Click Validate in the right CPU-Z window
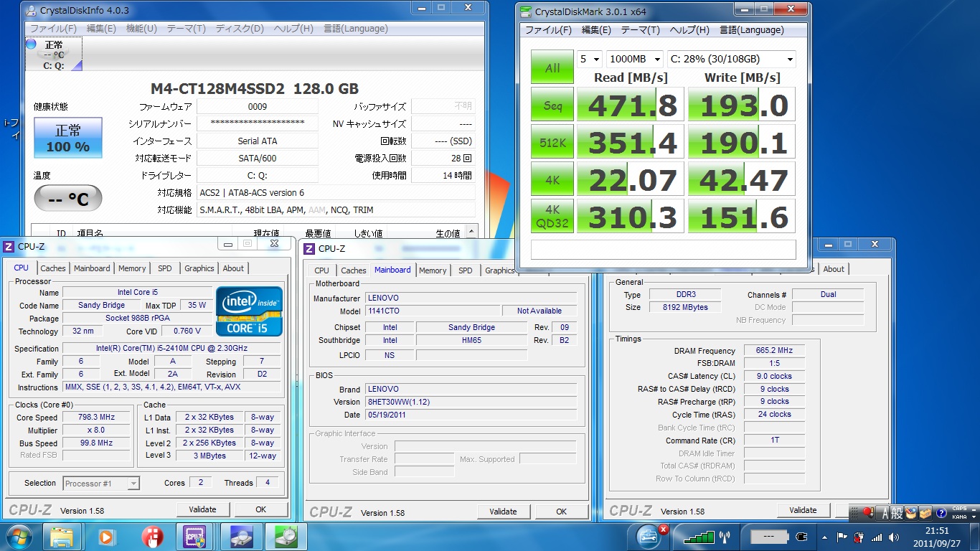Screen dimensions: 980x551 803,510
